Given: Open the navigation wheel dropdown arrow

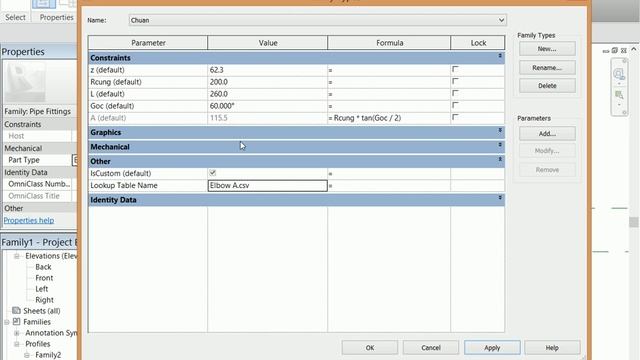Looking at the screenshot, I should point(619,84).
